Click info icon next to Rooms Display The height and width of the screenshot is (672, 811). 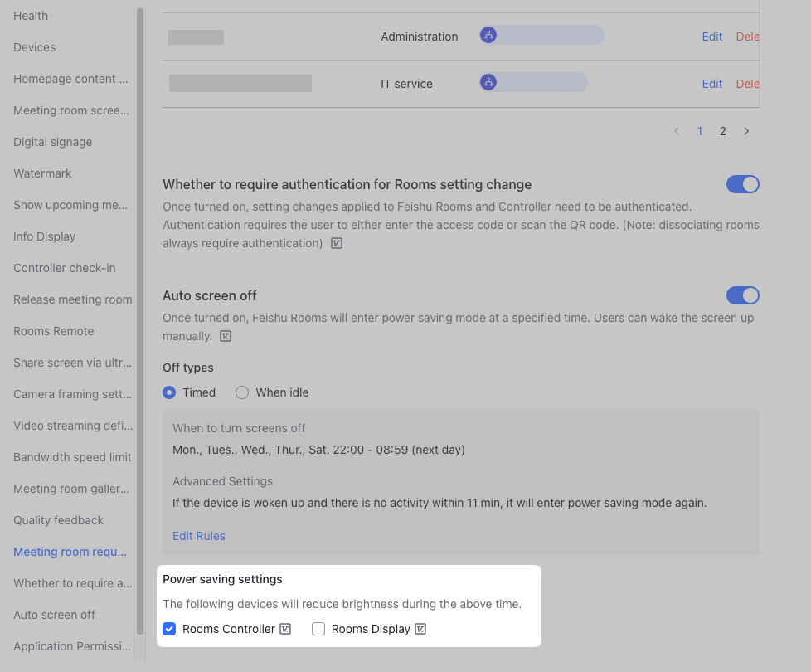tap(420, 629)
